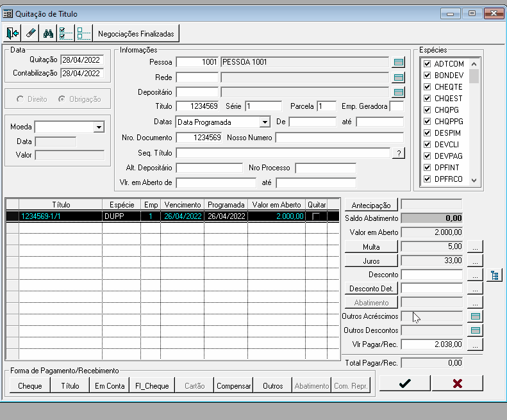Click the Desconto Det. button
The width and height of the screenshot is (507, 420).
371,289
